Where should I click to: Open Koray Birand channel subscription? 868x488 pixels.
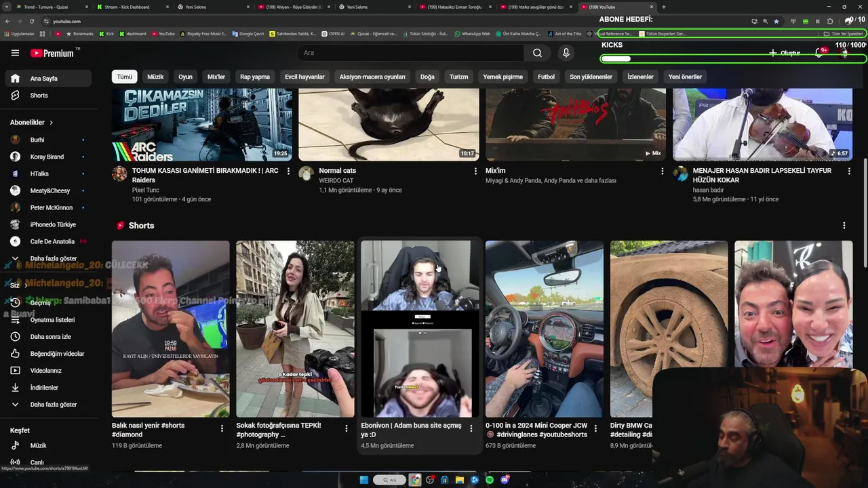(49, 157)
